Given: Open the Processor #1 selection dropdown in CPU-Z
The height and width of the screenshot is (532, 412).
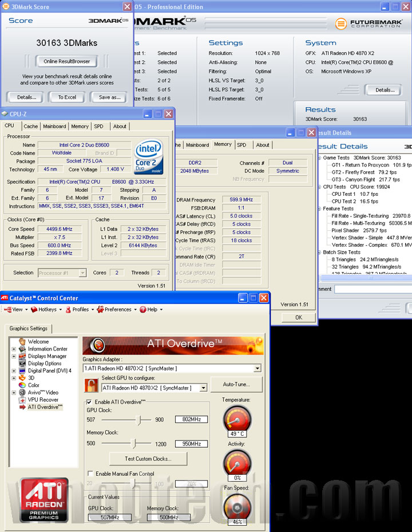Looking at the screenshot, I should coord(82,273).
